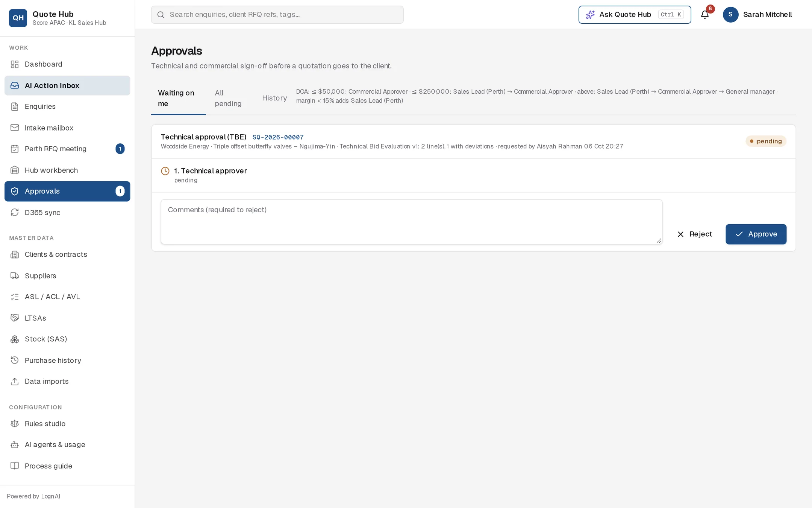The image size is (812, 508).
Task: Click the Approvals page heading
Action: tap(176, 51)
